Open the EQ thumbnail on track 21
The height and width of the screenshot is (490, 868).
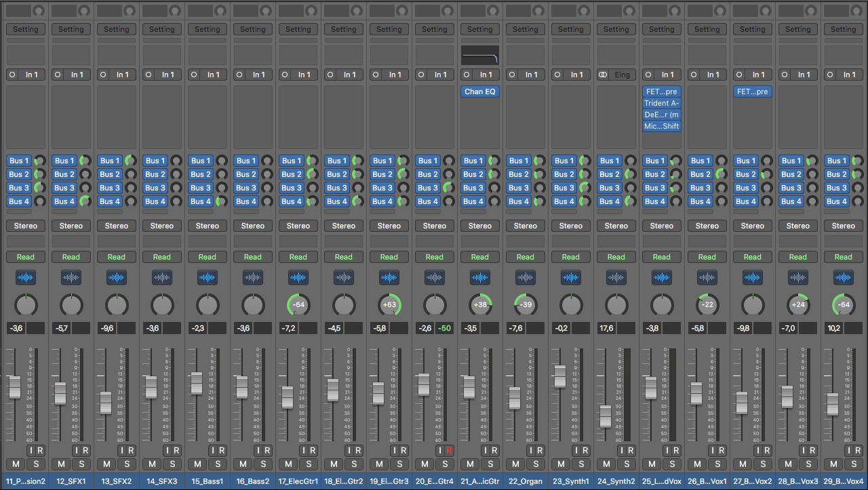coord(480,55)
